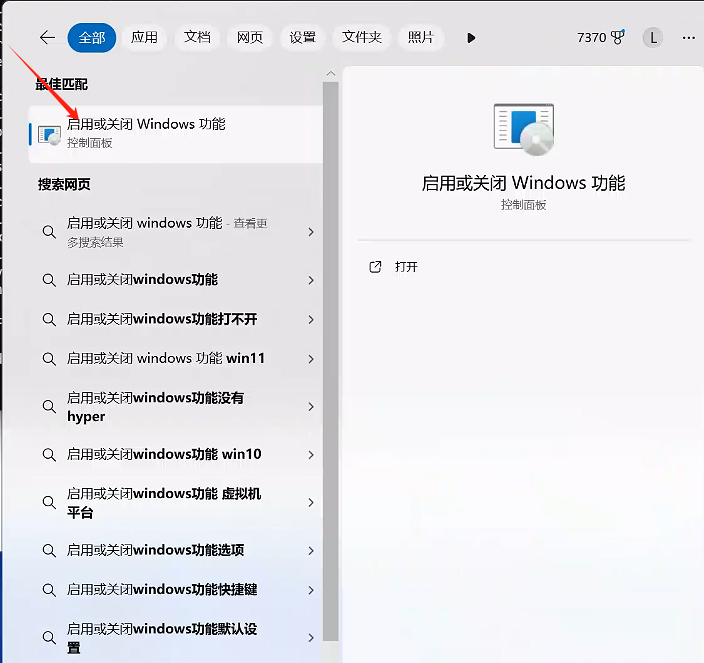Expand chevron for 查看更多搜索结果 result

pos(311,232)
